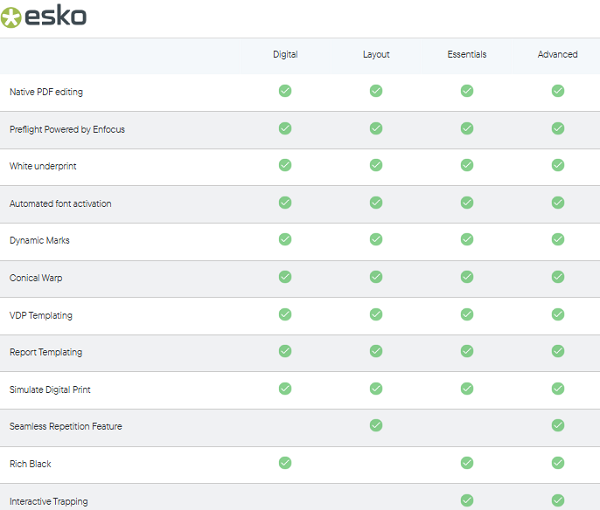Click the Preflight Powered by Enfocus label
Viewport: 600px width, 510px height.
point(67,129)
